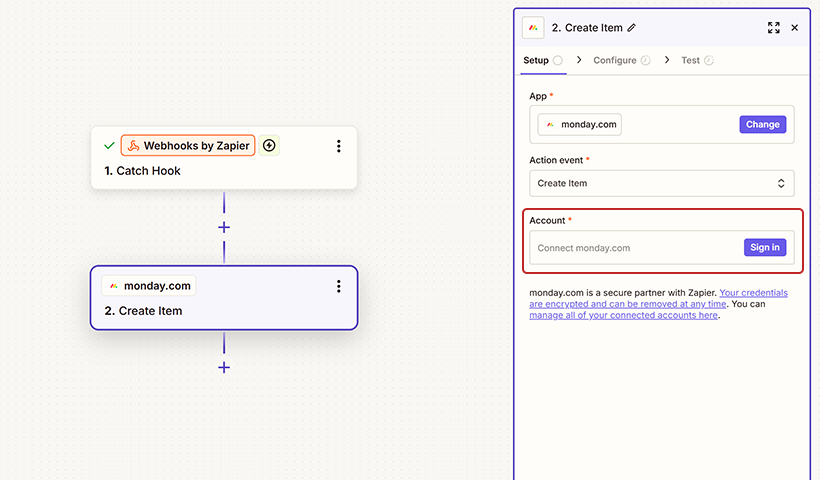
Task: Follow the manage connected accounts link
Action: click(623, 316)
